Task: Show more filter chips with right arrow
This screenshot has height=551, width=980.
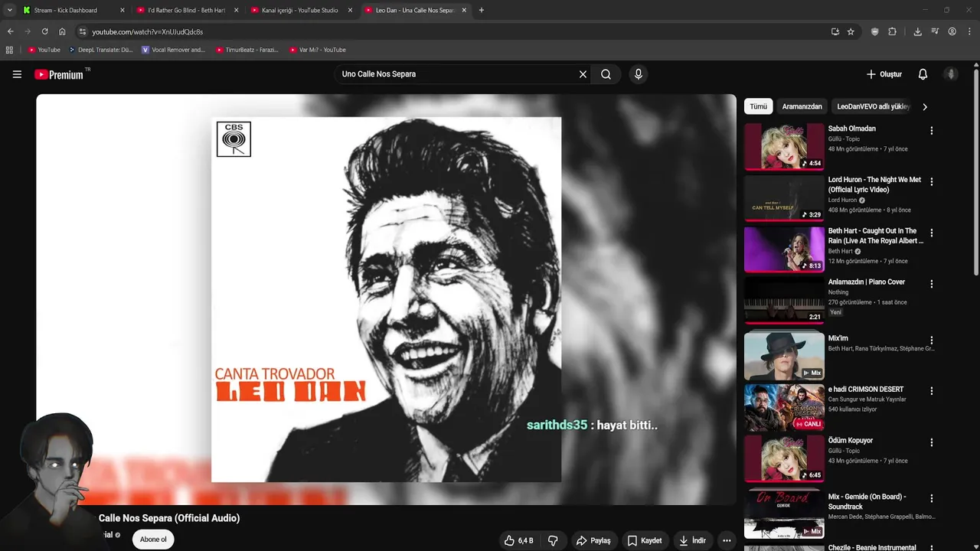Action: pos(925,106)
